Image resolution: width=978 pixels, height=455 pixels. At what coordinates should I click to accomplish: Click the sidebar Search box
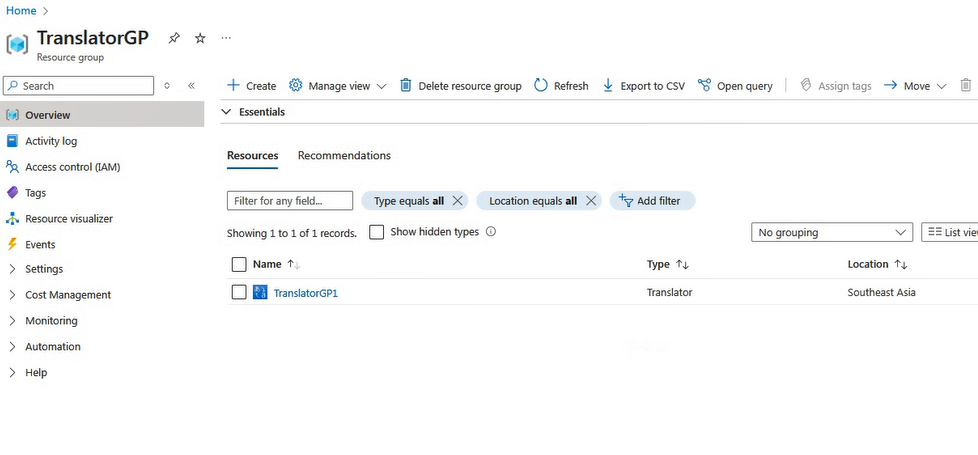(79, 86)
